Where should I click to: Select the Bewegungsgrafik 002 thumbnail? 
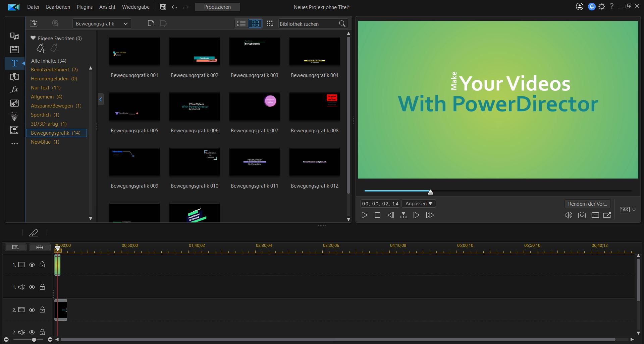click(195, 52)
